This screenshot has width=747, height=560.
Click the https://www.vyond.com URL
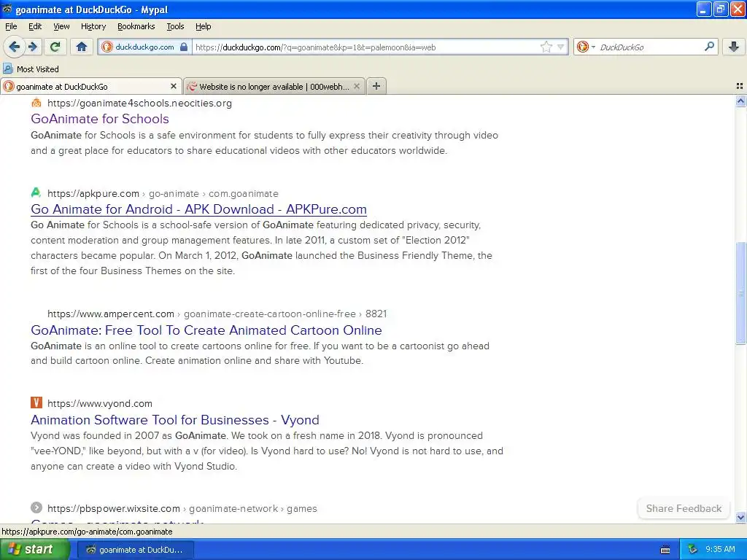click(x=99, y=403)
